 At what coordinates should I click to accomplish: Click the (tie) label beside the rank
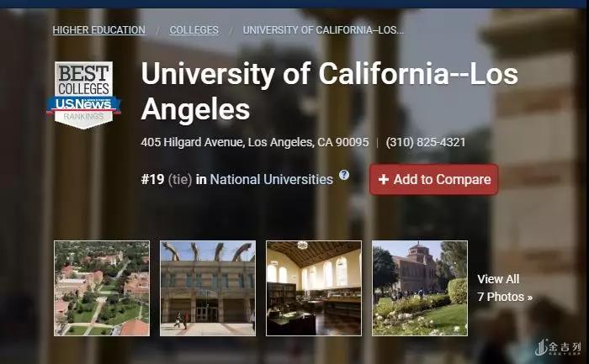[180, 179]
